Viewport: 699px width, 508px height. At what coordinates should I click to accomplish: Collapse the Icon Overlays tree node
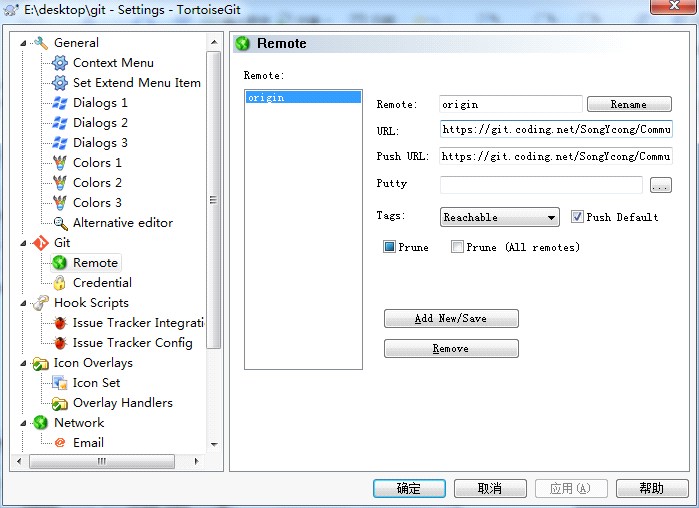[23, 364]
